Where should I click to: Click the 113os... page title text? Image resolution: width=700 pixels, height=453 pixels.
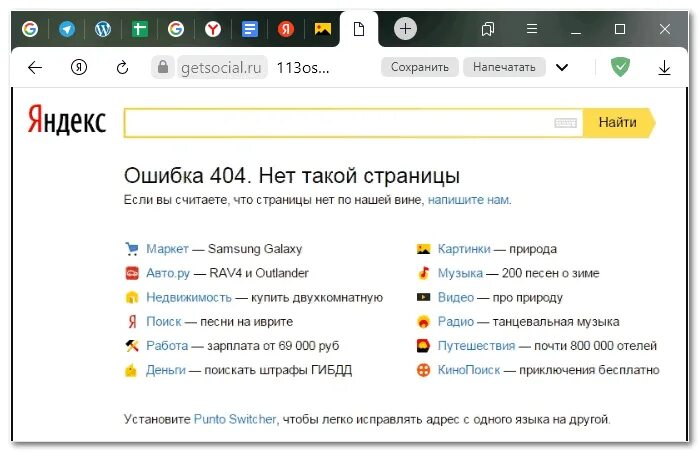303,67
